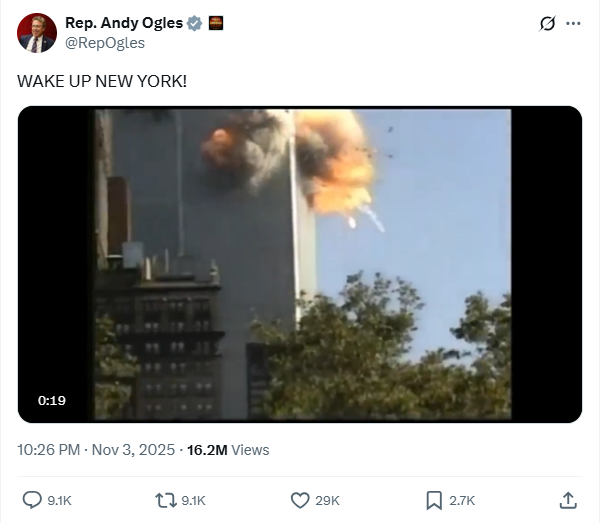Open Rep. Andy Ogles' profile picture
Viewport: 604px width, 523px height.
click(37, 33)
